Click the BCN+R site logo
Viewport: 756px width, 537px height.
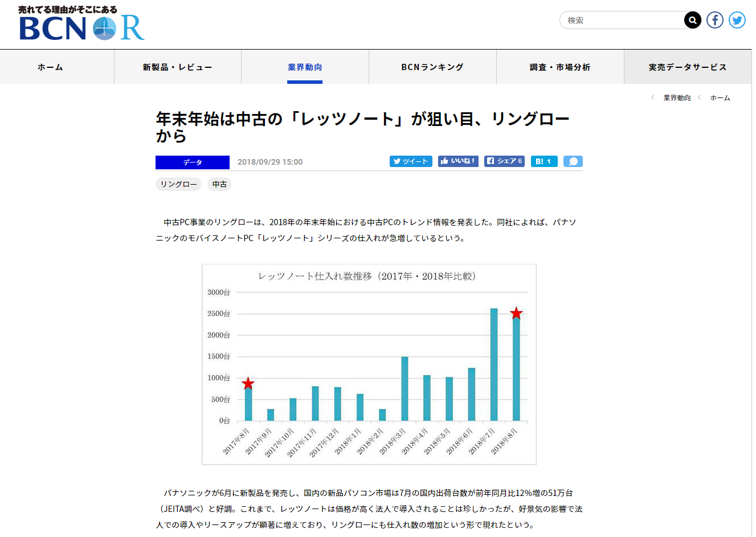[81, 24]
